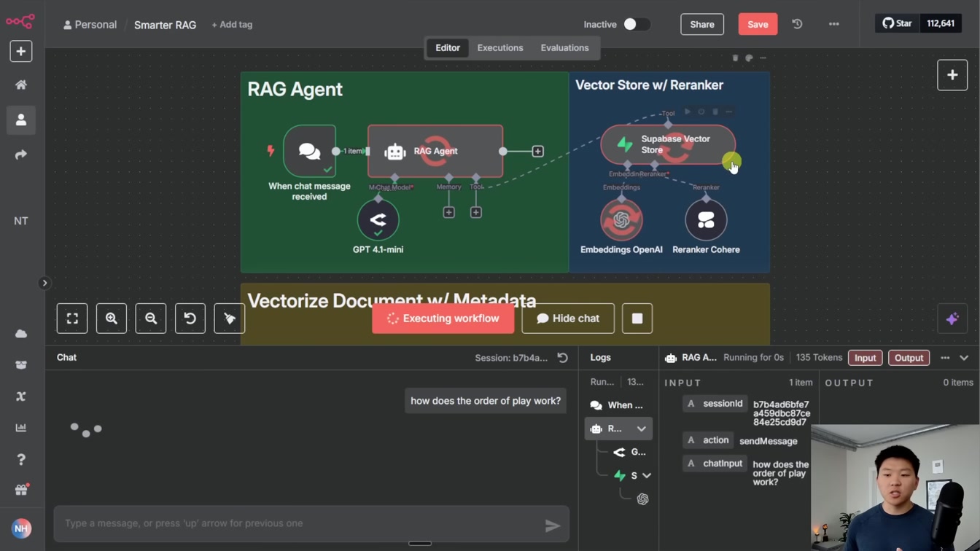This screenshot has height=551, width=980.
Task: Open the cloud admin panel icon
Action: [21, 334]
